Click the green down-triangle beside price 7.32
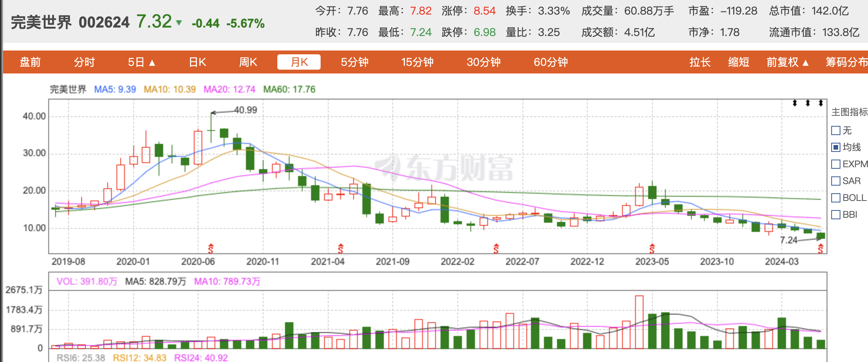Screen dimensions: 868x362 (179, 23)
